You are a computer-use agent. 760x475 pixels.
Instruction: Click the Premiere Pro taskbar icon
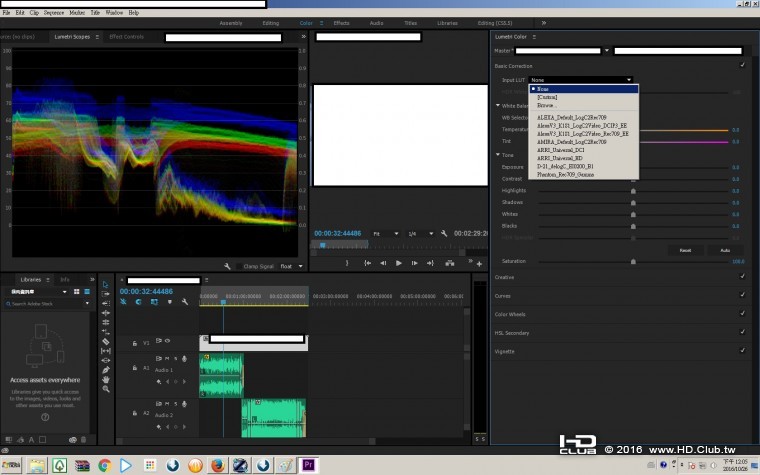[310, 465]
